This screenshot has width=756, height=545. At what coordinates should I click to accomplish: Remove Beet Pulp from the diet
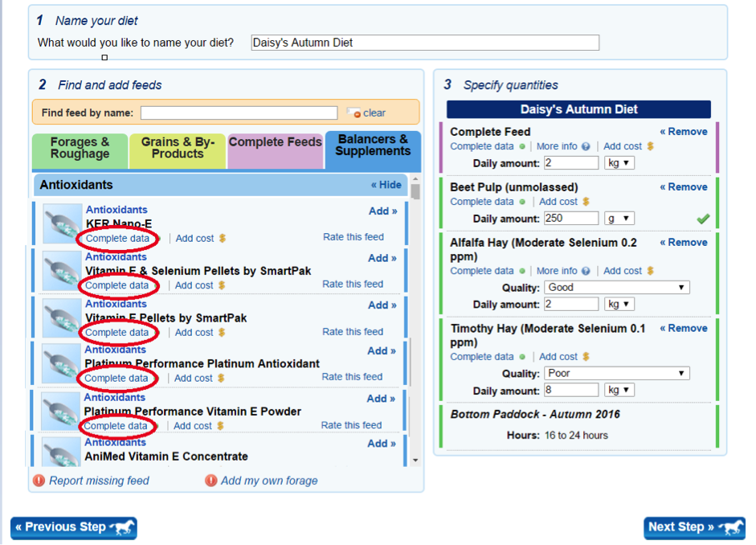pos(683,187)
